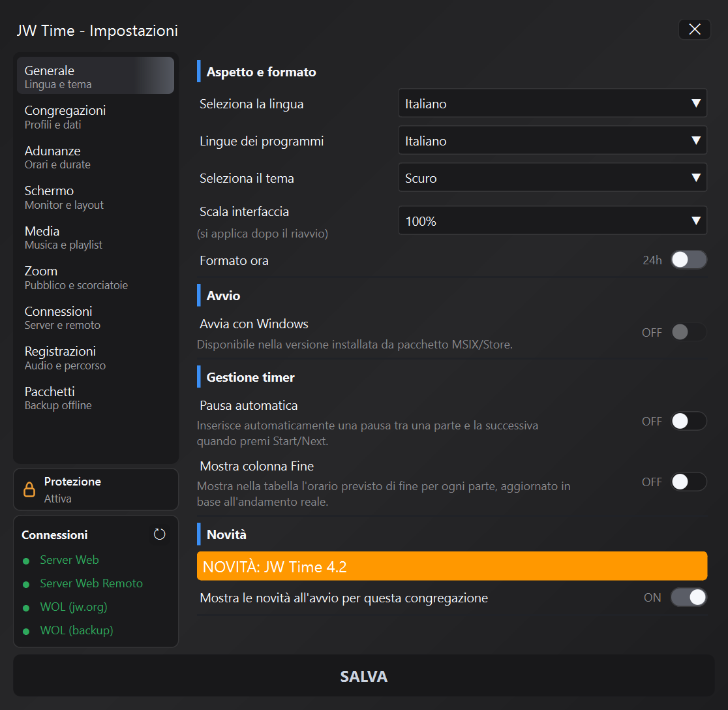This screenshot has width=728, height=710.
Task: Enable the Mostra colonna Fine switch
Action: [x=689, y=482]
